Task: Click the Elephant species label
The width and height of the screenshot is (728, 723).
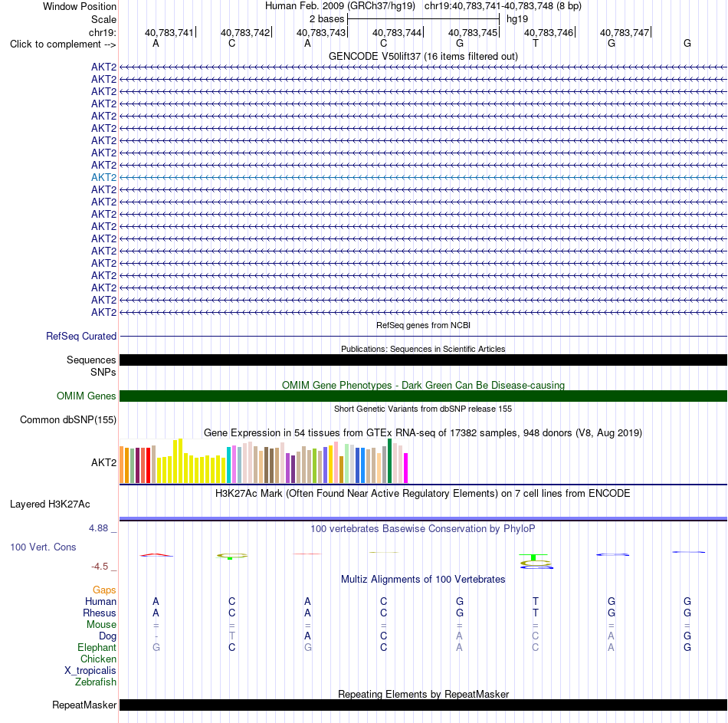Action: 97,647
